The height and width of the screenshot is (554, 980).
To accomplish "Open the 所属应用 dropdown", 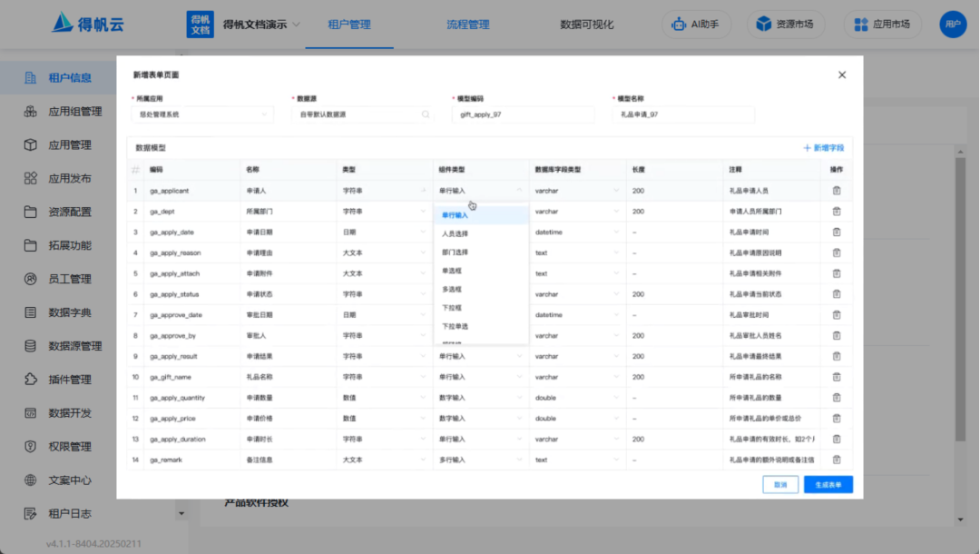I will (x=202, y=114).
